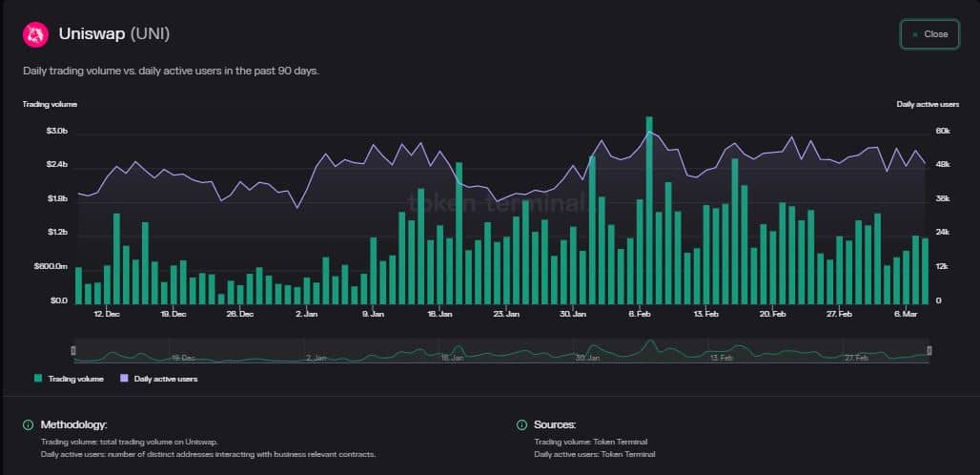This screenshot has height=475, width=980.
Task: Click the pink Uniswap unicorn logo
Action: (35, 34)
